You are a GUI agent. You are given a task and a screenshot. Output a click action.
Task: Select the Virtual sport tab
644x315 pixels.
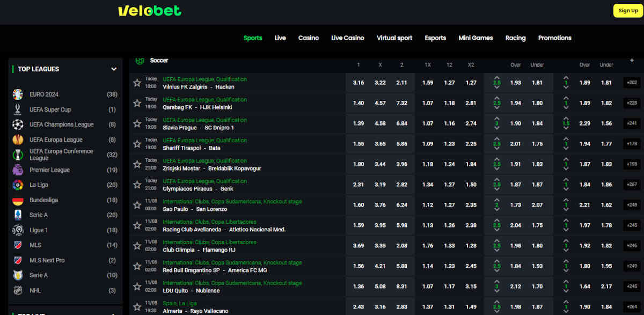[x=394, y=38]
